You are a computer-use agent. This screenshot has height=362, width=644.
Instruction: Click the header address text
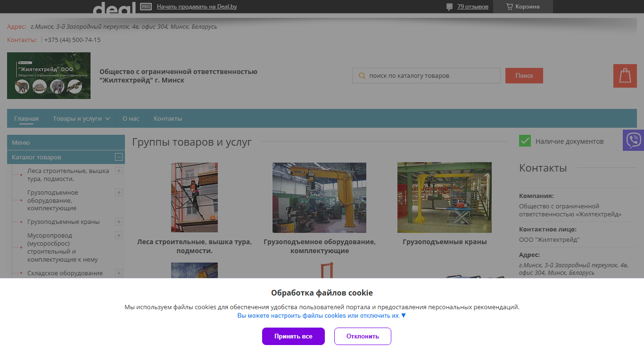point(124,26)
